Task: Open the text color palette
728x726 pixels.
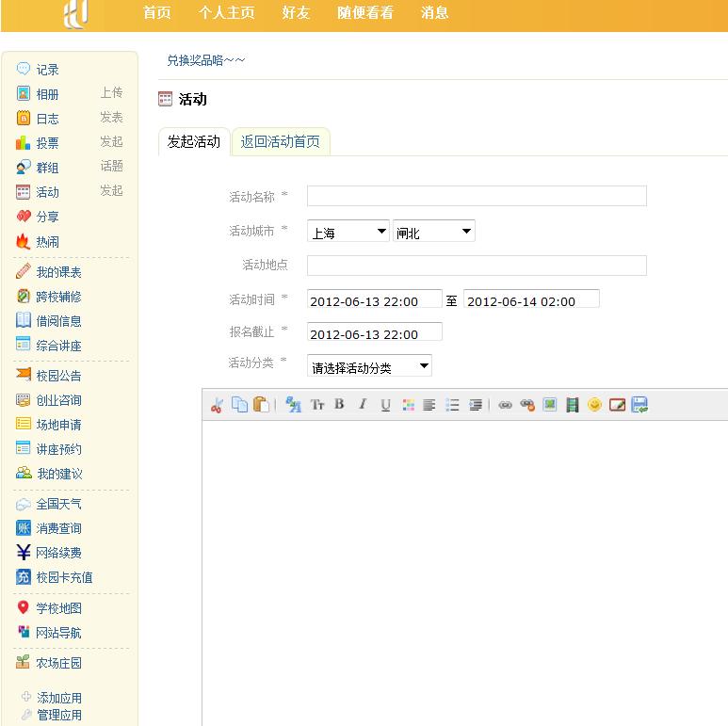Action: tap(408, 405)
